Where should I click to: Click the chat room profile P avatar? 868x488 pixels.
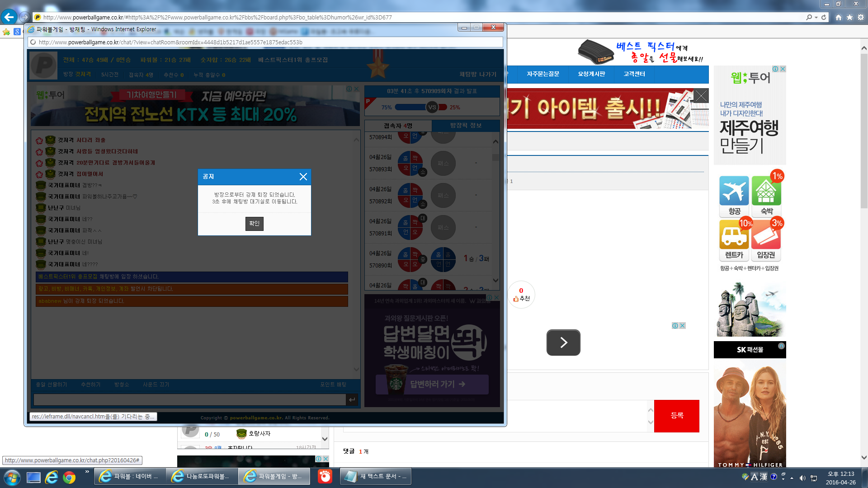43,66
